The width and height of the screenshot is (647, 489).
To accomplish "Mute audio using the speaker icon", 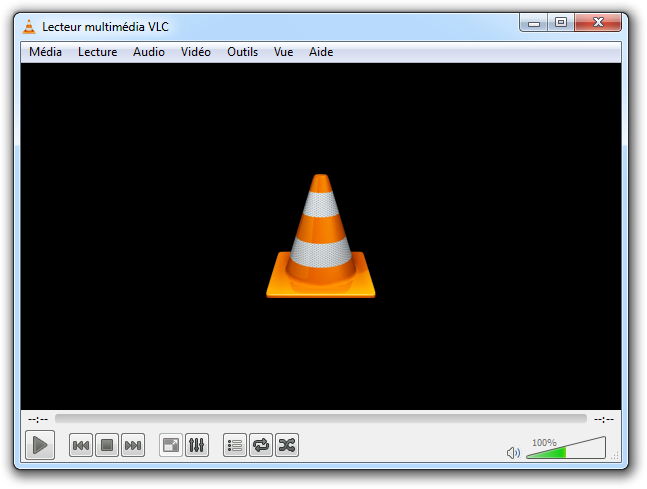I will [x=513, y=453].
